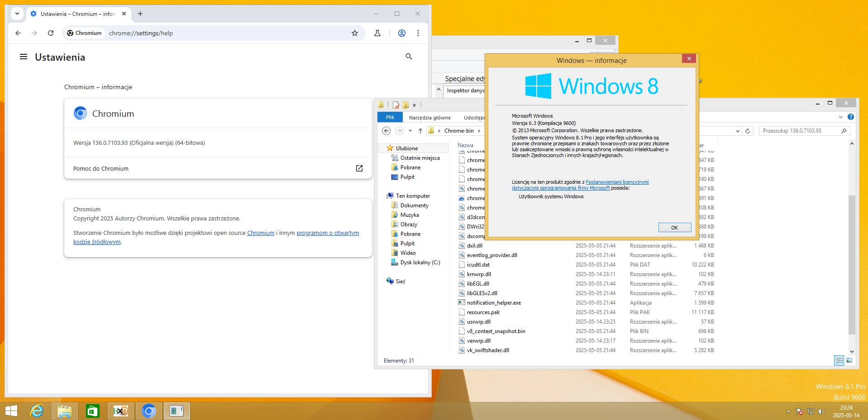Screen dimensions: 868x420
Task: Open Pomoc do Chromium external link icon
Action: tap(359, 168)
